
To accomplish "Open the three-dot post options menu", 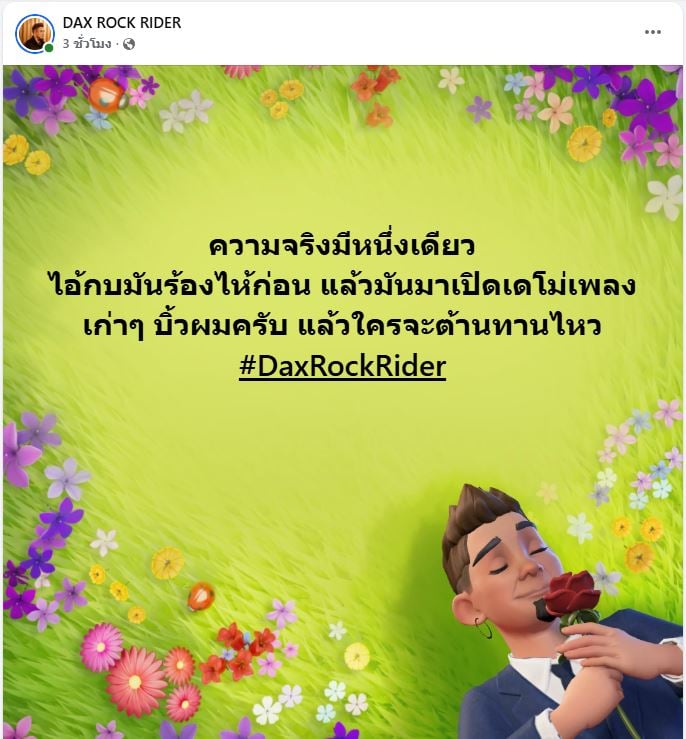I will point(653,32).
